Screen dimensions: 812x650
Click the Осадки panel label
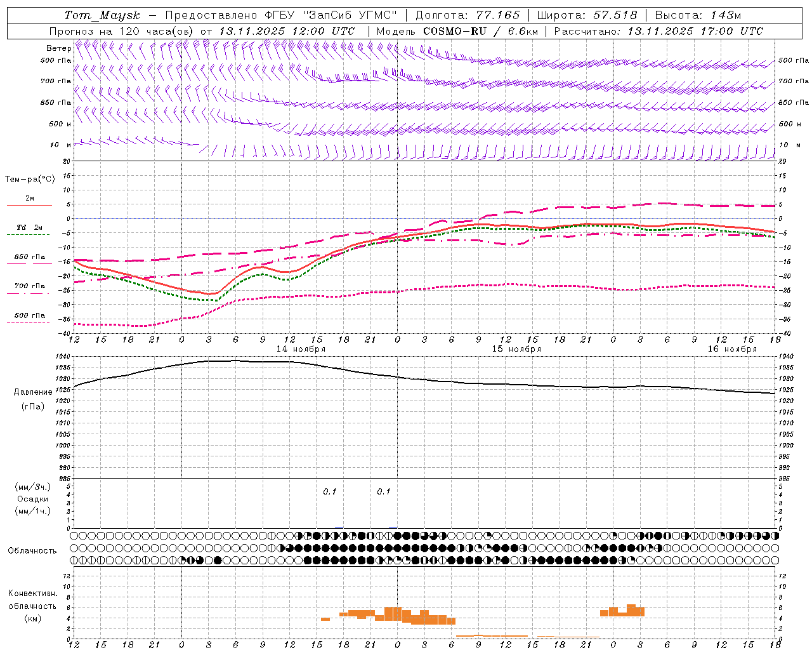(32, 500)
